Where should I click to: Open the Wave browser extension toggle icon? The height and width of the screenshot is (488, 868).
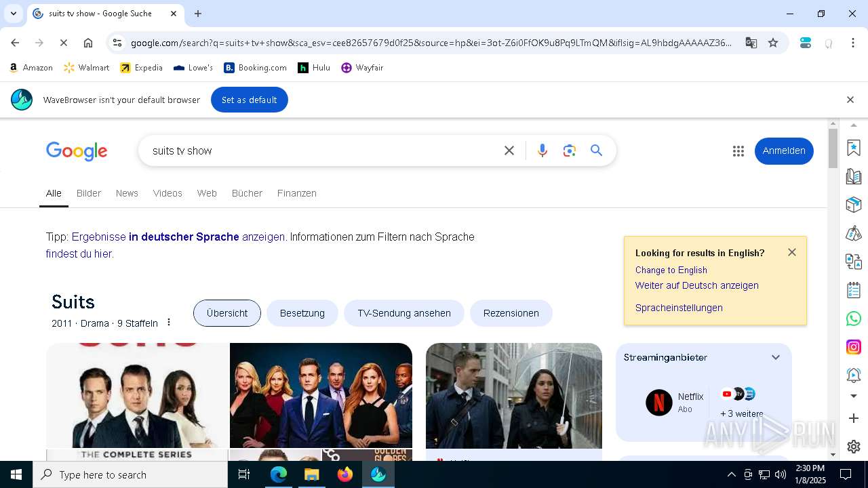806,43
